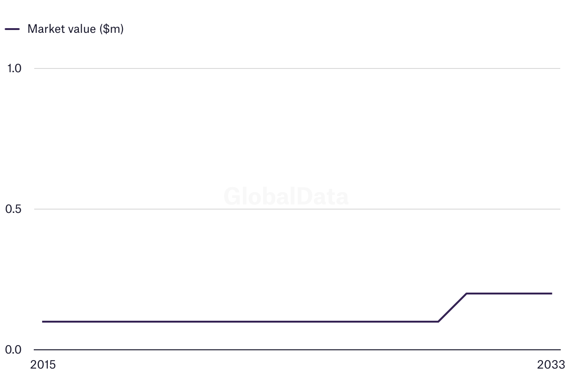Click the 0.5 y-axis label
The image size is (572, 392).
(13, 209)
